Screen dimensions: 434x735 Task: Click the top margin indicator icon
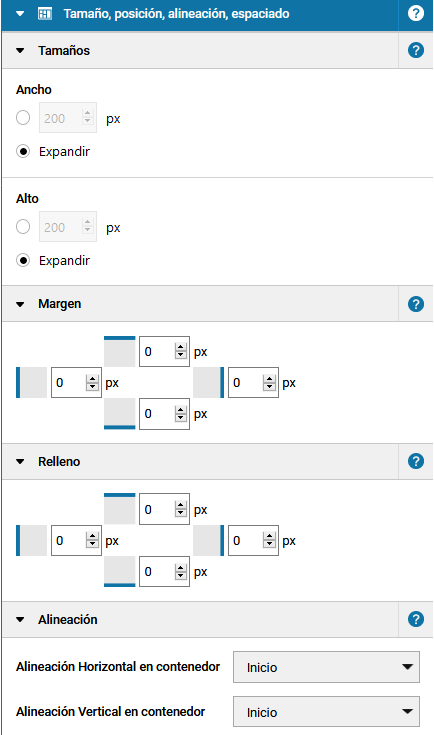coord(120,351)
